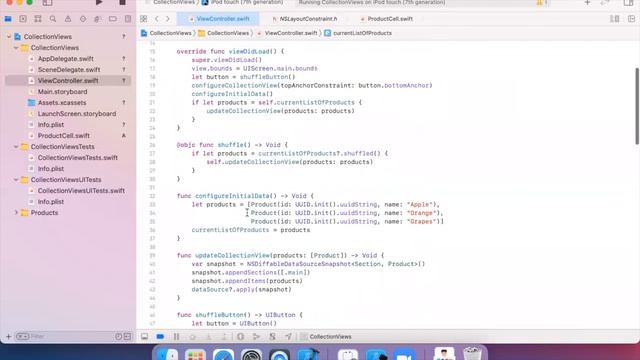Open Environment Overrides icon

pos(272,337)
